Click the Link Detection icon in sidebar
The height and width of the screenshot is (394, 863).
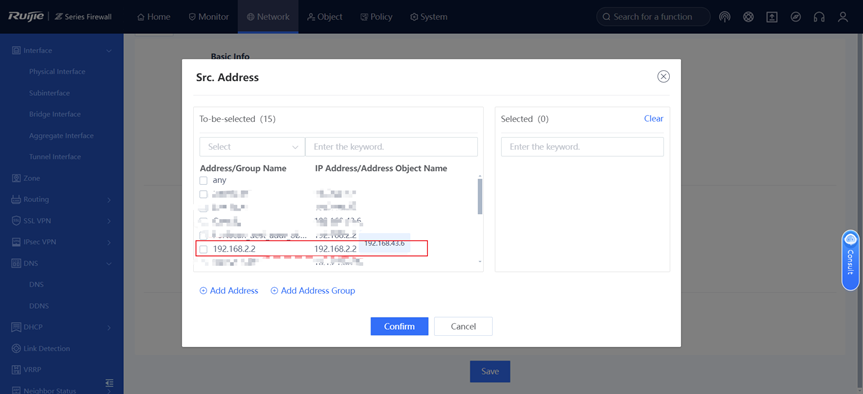(x=16, y=348)
